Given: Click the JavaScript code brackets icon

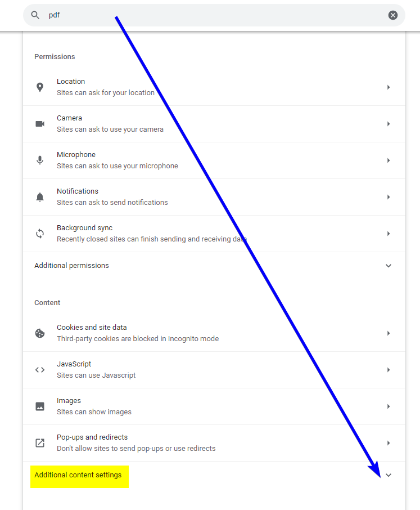Looking at the screenshot, I should (x=39, y=370).
